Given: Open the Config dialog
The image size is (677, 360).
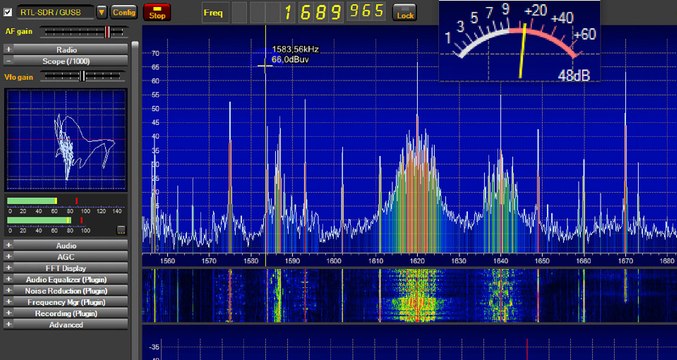Looking at the screenshot, I should (124, 12).
